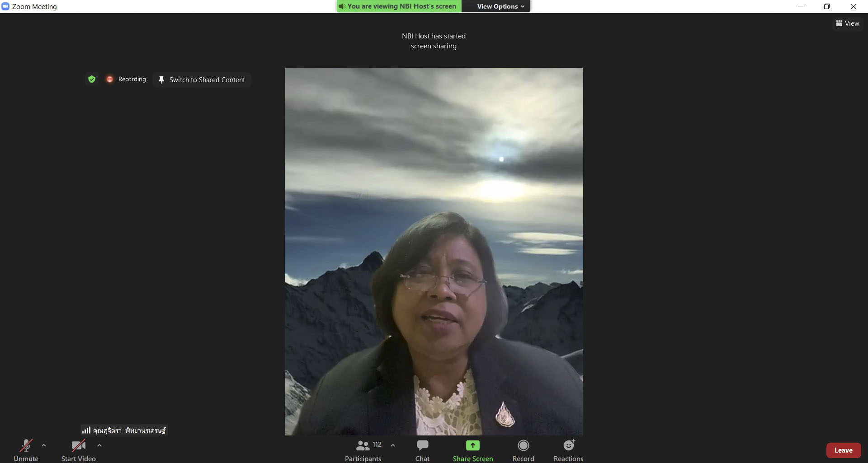Click the View layout button
Image resolution: width=868 pixels, height=463 pixels.
848,23
